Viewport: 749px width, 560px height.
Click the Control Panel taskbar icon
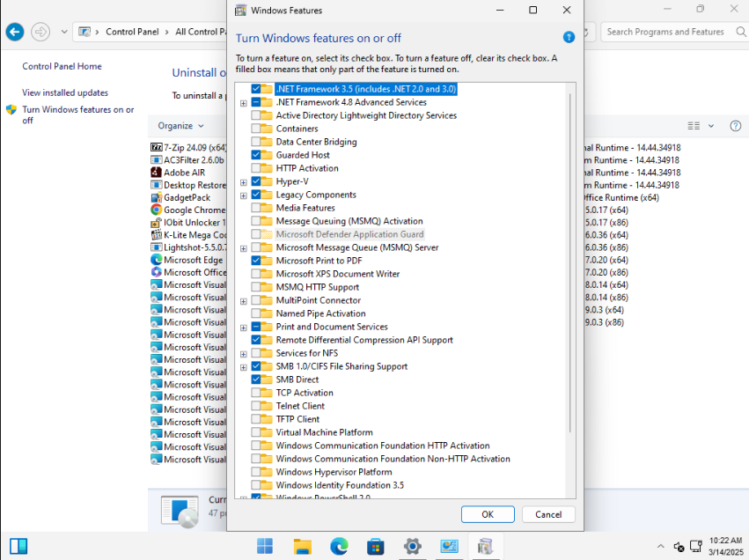[x=449, y=546]
